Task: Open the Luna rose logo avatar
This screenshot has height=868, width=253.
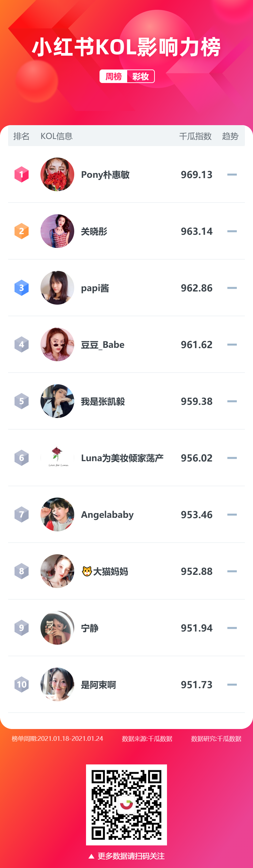Action: coord(57,458)
